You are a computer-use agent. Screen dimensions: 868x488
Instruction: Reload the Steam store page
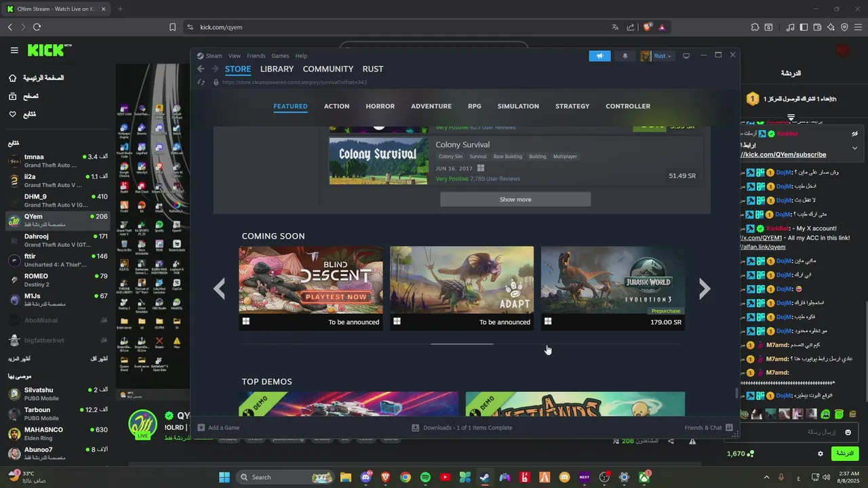[201, 82]
